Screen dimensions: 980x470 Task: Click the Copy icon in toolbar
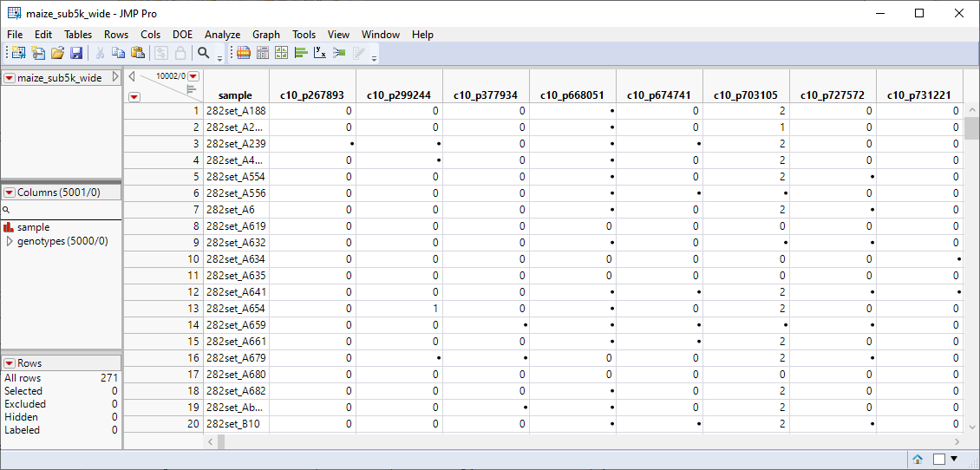click(x=119, y=53)
